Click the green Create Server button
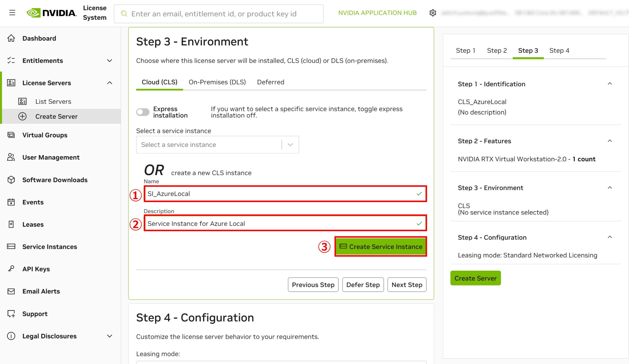The height and width of the screenshot is (364, 629). point(475,278)
